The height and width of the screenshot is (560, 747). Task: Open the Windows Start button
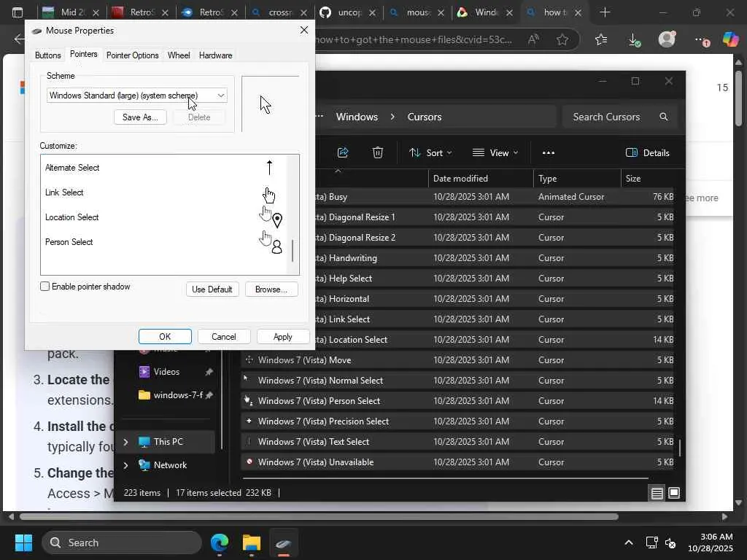23,542
